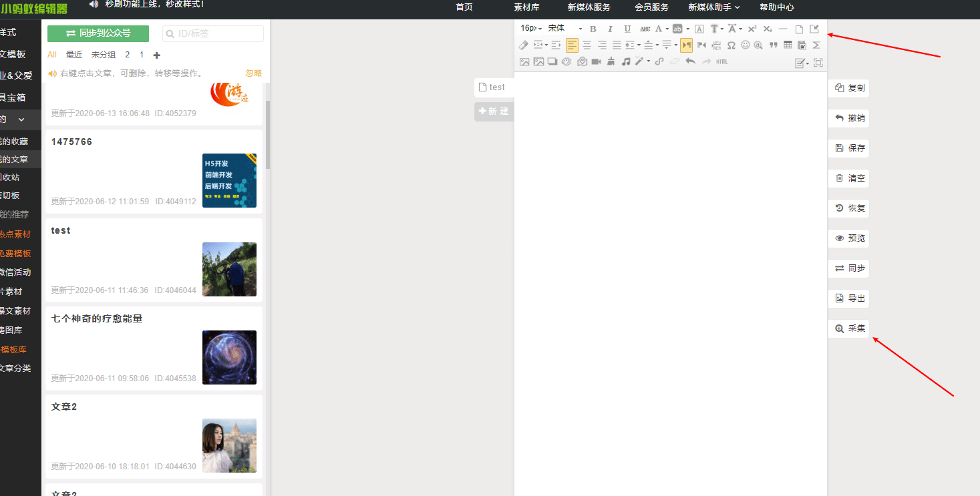Open 素材库 in top navigation
Screen dimensions: 980x496
pos(526,7)
